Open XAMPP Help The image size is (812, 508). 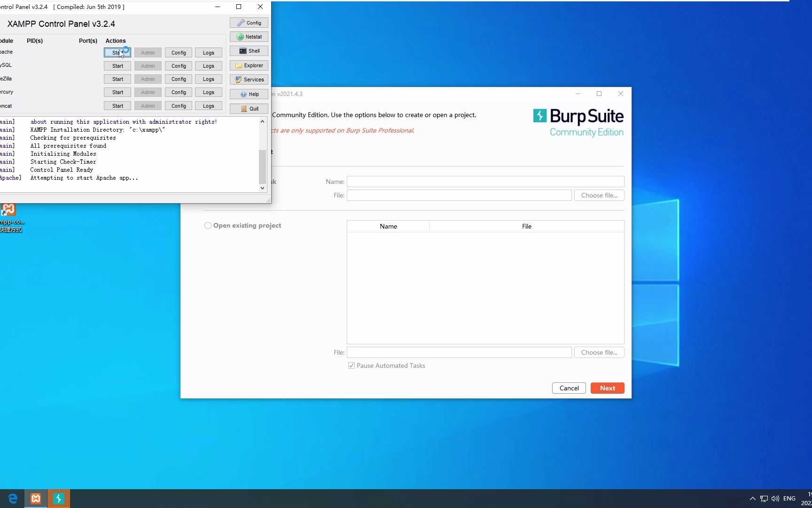(249, 94)
